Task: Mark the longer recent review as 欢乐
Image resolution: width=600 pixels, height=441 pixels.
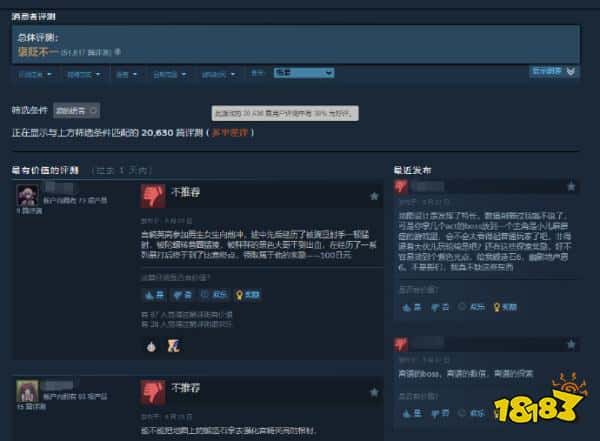Action: tap(471, 307)
